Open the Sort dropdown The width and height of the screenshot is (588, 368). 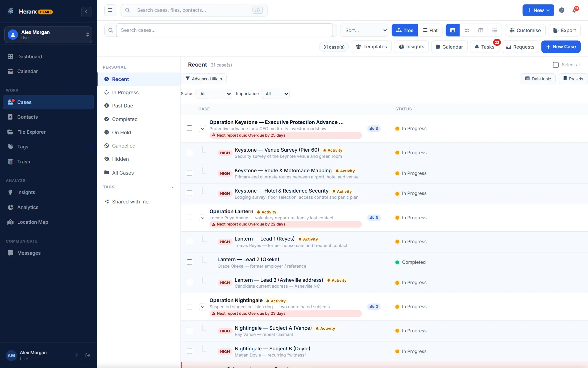[x=364, y=30]
